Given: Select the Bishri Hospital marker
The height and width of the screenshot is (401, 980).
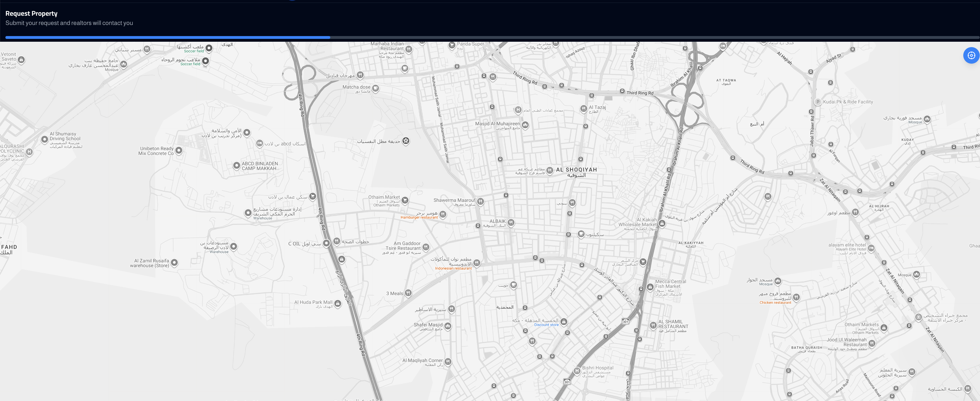Looking at the screenshot, I should tap(577, 371).
